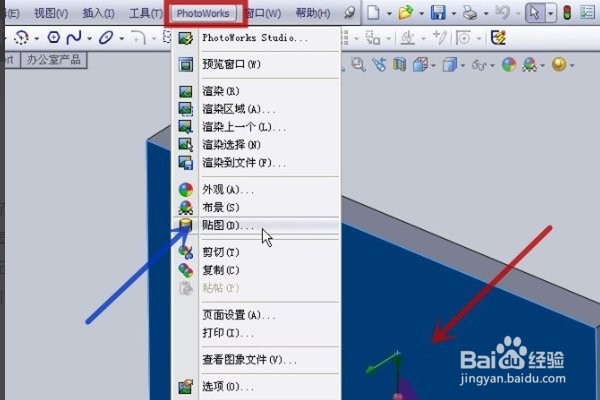Select the Centerpoint Arc sketch tool
Screen dimensions: 600x400
click(21, 38)
